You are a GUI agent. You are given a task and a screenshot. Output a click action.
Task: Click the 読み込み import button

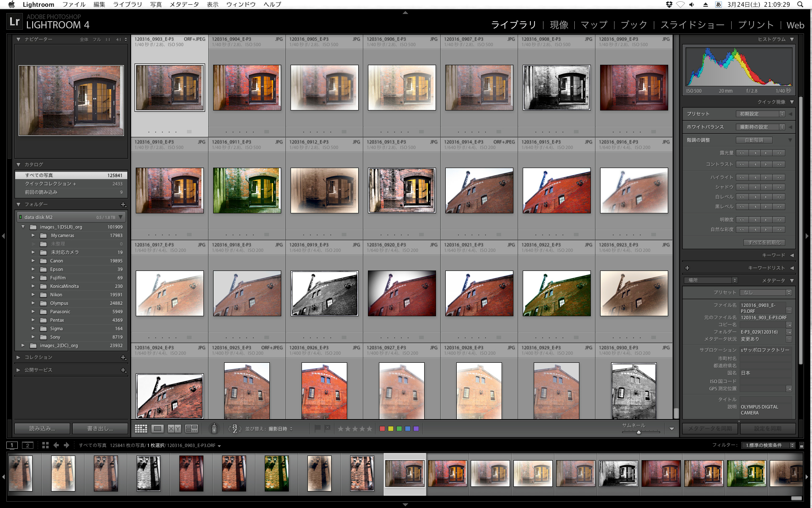(x=42, y=428)
